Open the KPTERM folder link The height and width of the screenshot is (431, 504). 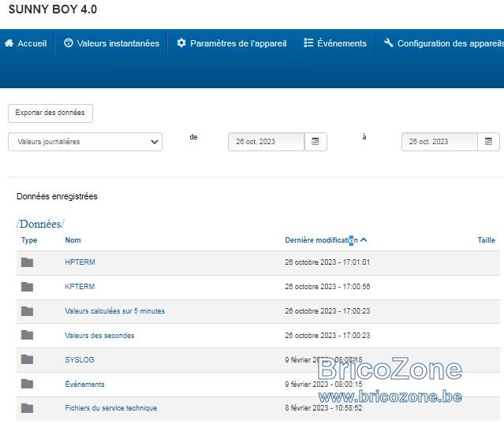click(x=80, y=287)
